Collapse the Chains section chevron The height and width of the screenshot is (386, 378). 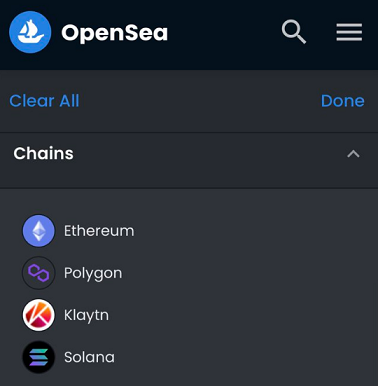point(353,154)
